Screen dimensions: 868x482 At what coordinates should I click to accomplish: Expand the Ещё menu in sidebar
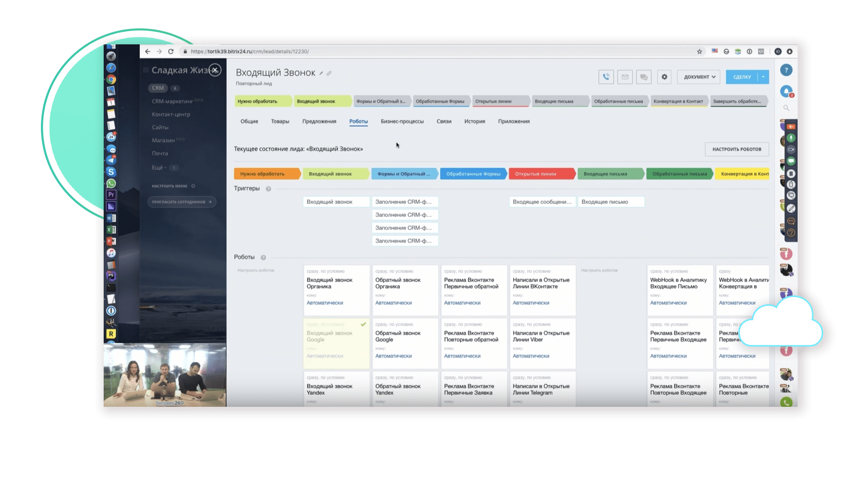tap(159, 168)
